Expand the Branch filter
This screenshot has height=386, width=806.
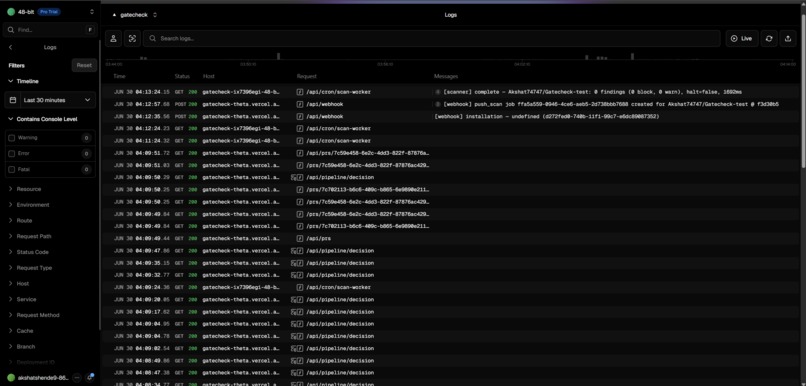22,346
